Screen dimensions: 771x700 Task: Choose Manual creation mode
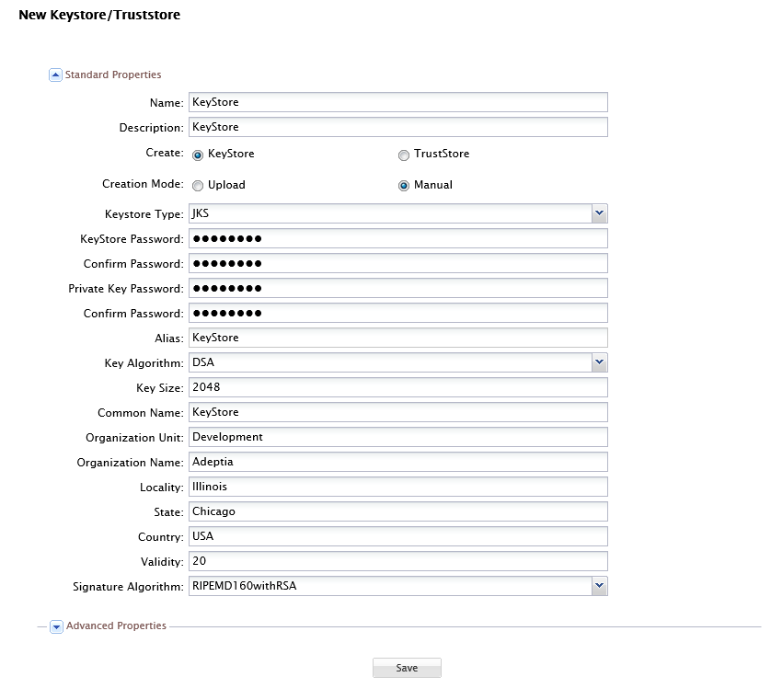click(x=404, y=186)
